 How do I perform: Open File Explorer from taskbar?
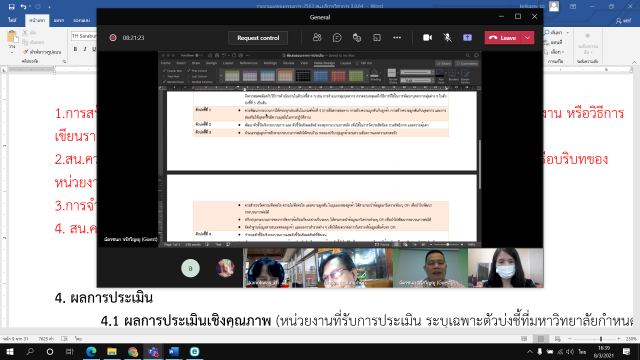click(x=112, y=351)
